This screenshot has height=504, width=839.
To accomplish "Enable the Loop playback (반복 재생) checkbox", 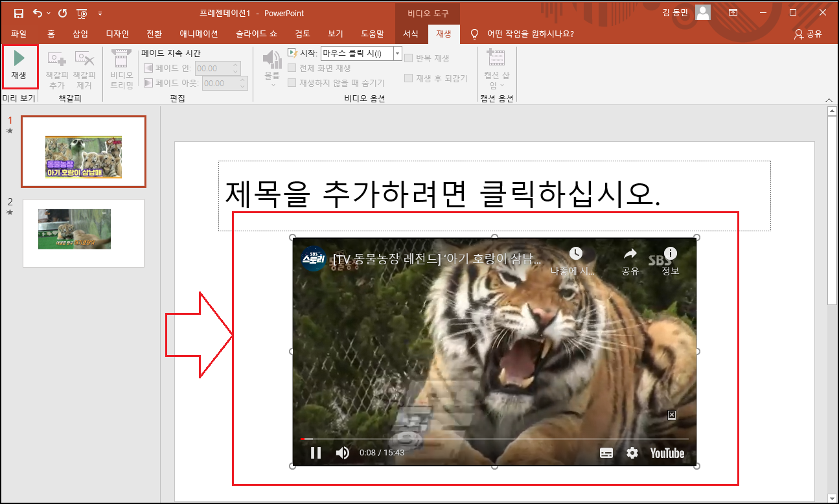I will [x=409, y=58].
